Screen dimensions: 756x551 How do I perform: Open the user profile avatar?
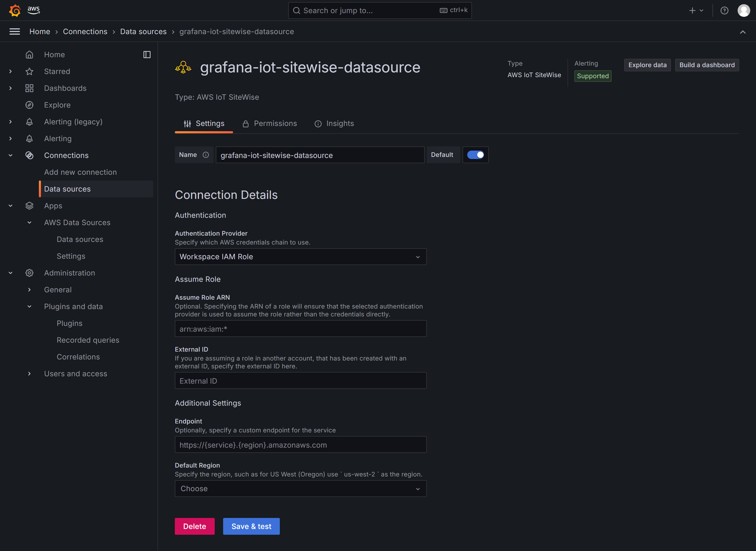click(744, 10)
